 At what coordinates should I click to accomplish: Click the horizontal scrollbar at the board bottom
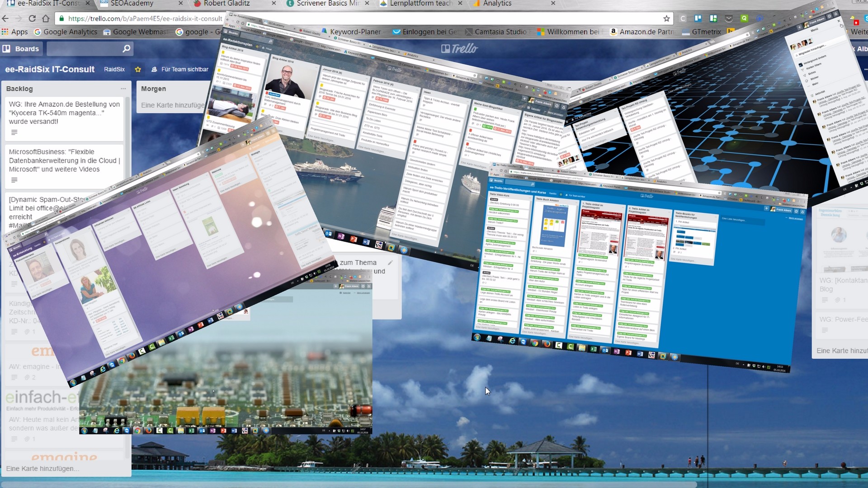click(348, 484)
